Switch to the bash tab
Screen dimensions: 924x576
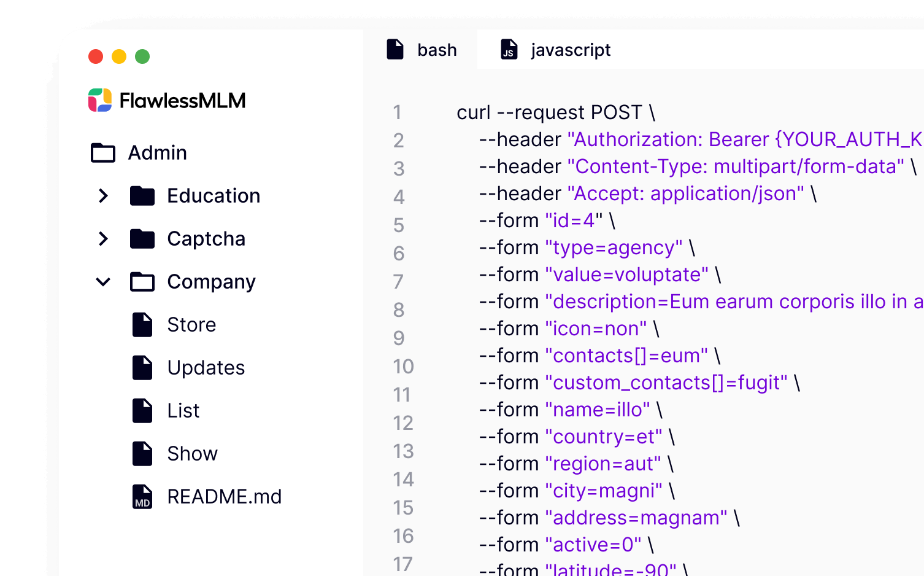tap(436, 50)
